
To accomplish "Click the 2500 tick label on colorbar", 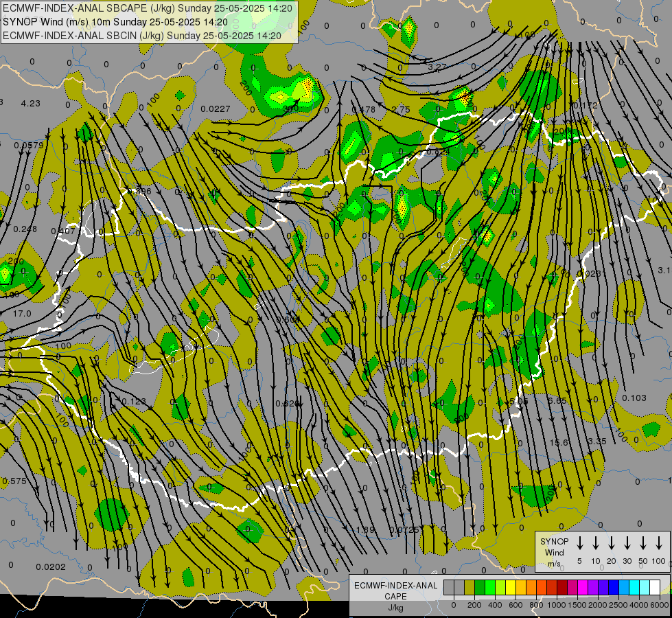I will pos(618,605).
